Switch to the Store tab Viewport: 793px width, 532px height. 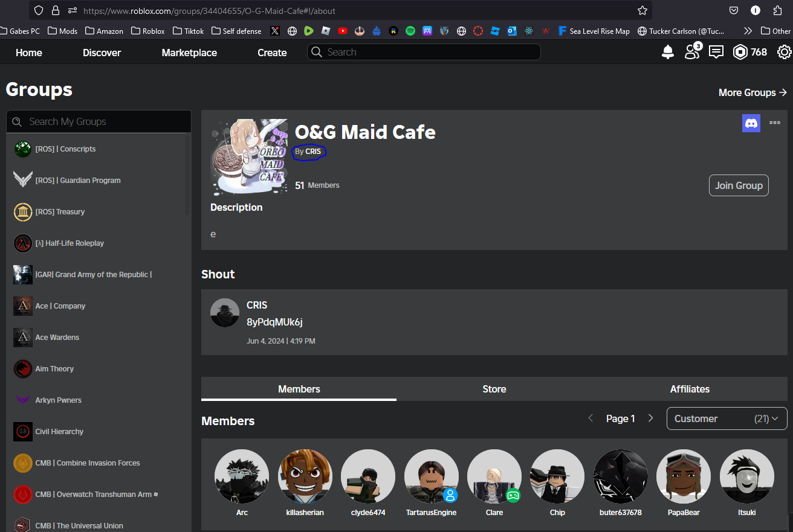[494, 389]
